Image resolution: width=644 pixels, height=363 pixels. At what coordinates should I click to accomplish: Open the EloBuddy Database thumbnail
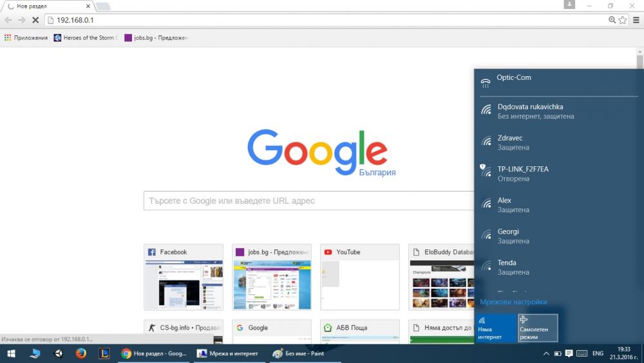pyautogui.click(x=442, y=277)
